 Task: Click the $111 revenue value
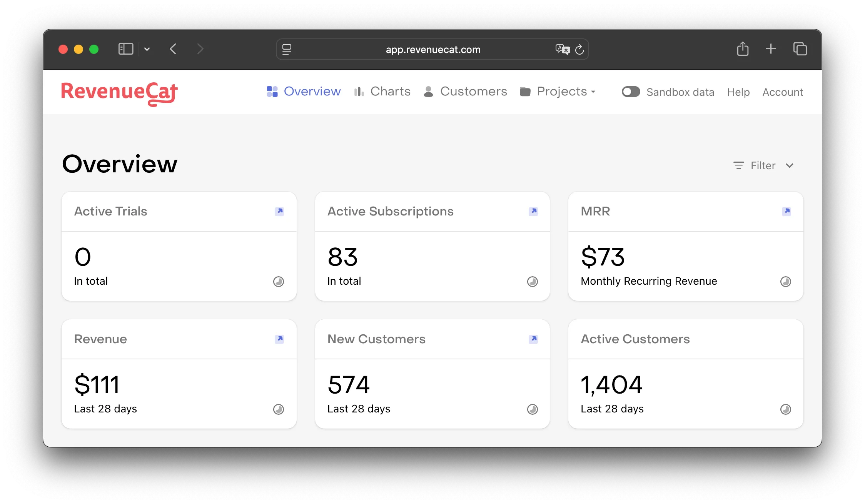[97, 385]
